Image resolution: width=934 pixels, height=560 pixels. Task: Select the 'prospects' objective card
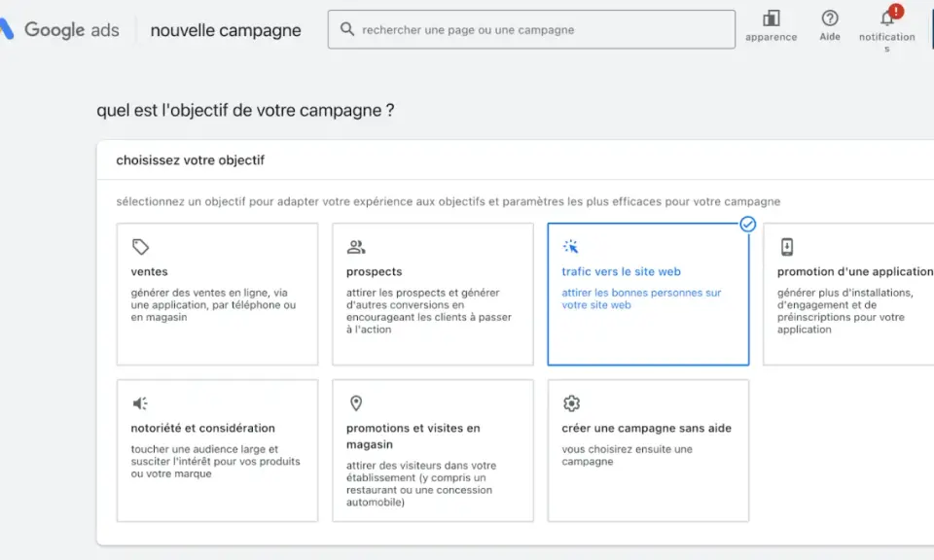[x=433, y=294]
